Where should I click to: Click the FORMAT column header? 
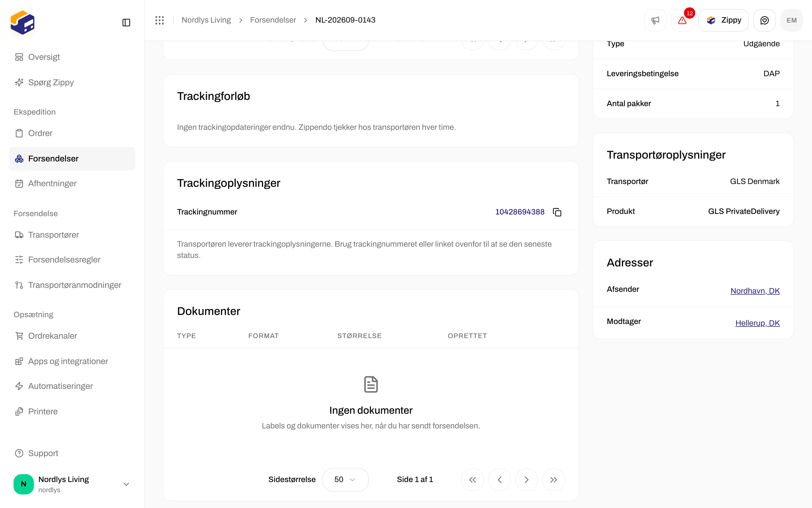pyautogui.click(x=263, y=336)
